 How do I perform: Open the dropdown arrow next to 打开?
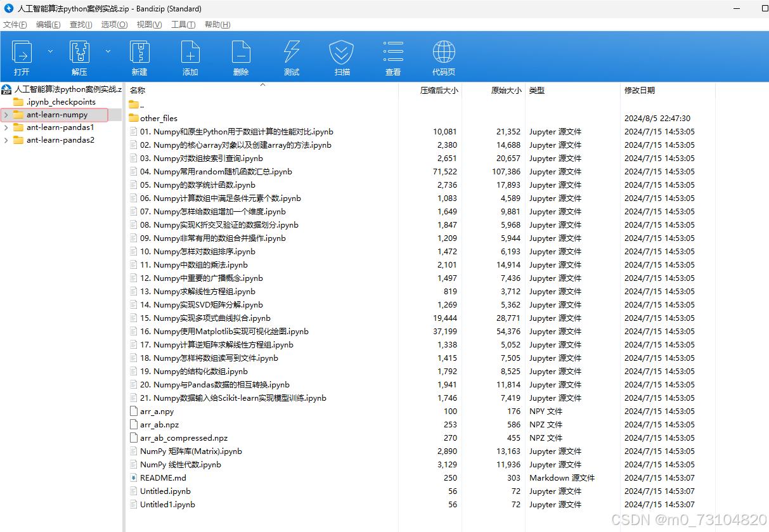point(51,51)
